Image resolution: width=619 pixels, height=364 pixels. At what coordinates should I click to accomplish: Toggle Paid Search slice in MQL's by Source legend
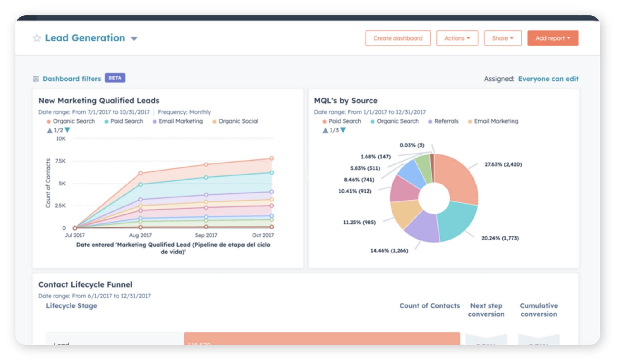[x=342, y=121]
